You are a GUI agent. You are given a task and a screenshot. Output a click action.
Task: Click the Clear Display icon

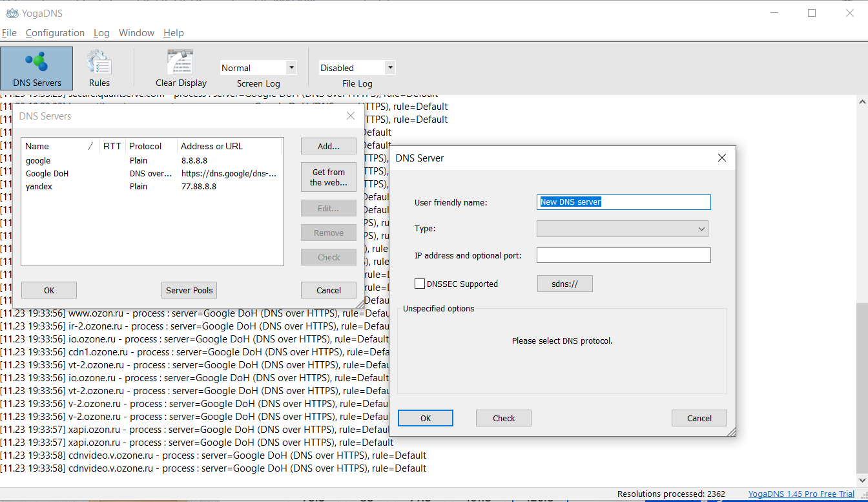point(181,68)
